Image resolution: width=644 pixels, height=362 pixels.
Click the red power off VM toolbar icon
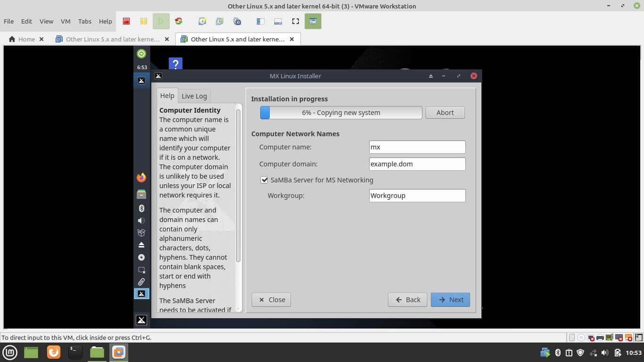click(126, 21)
